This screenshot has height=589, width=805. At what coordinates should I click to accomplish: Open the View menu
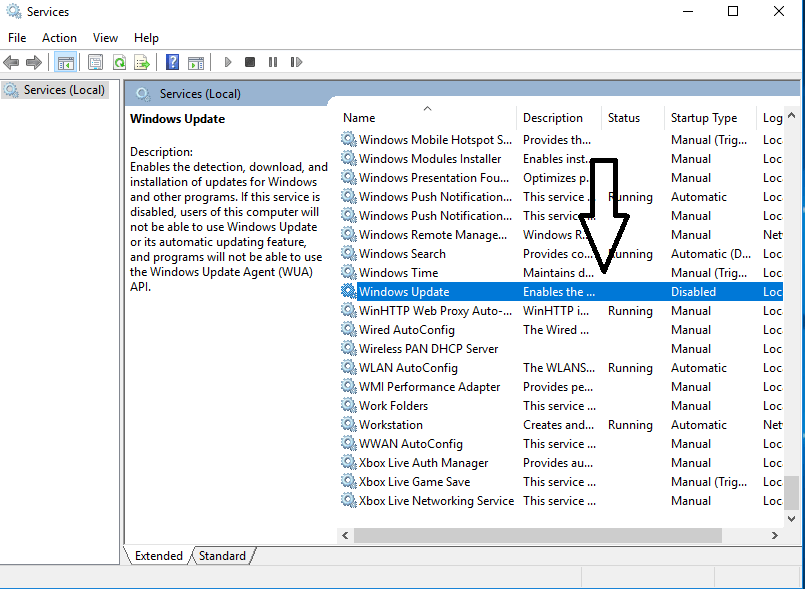(x=105, y=38)
